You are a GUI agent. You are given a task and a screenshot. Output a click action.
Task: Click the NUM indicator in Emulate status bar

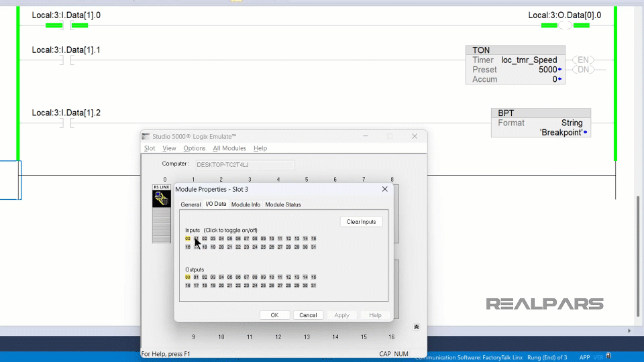point(401,354)
